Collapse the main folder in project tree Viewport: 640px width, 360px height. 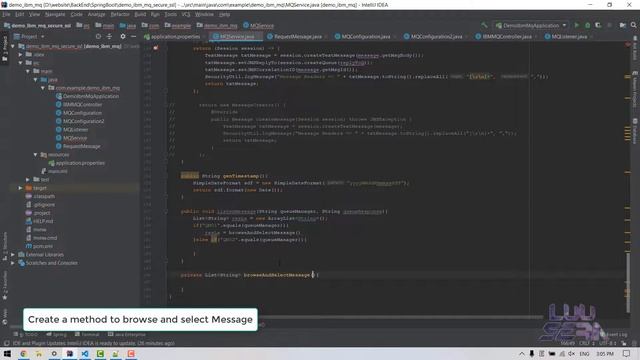[28, 71]
